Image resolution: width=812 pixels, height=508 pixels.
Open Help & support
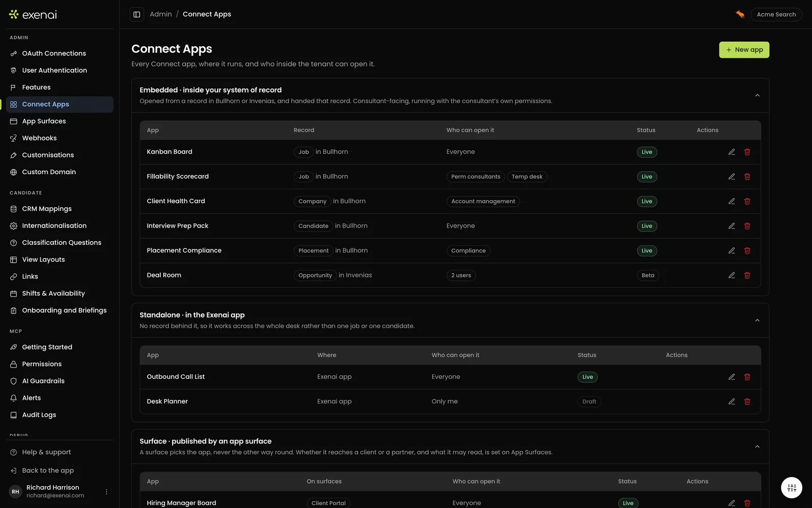(x=60, y=452)
